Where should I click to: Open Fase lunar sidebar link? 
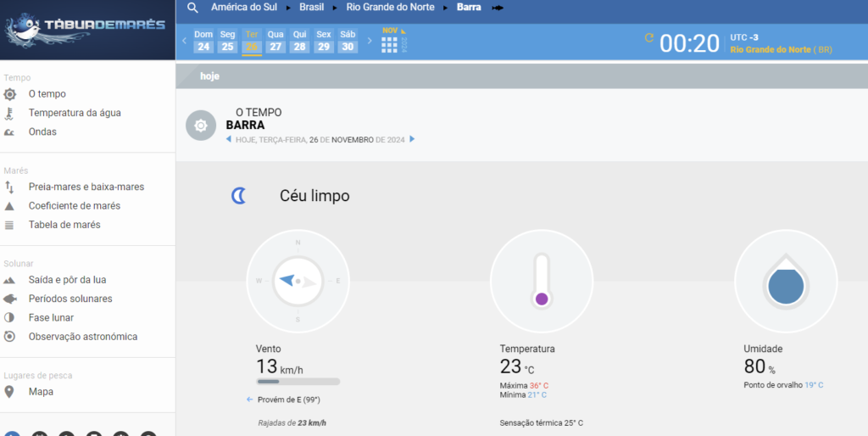tap(51, 318)
